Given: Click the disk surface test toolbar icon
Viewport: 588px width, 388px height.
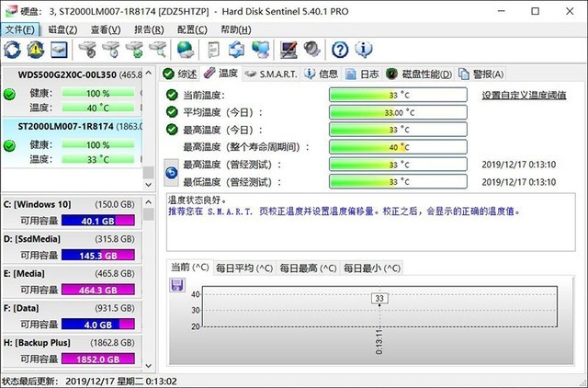Looking at the screenshot, I should click(87, 49).
